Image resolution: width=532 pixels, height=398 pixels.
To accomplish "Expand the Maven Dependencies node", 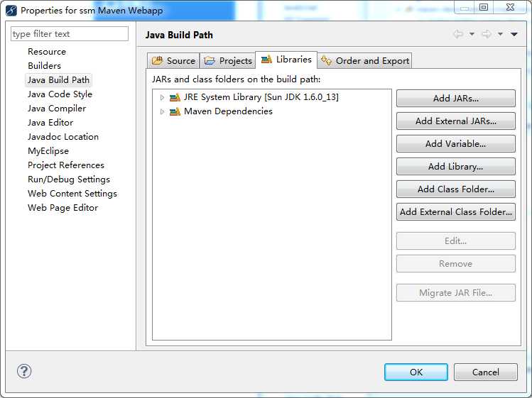I will click(162, 111).
